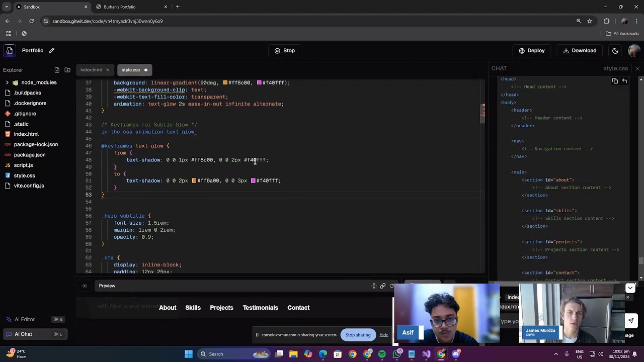Image resolution: width=644 pixels, height=362 pixels.
Task: Open browser zoom magnifier icon in address bar
Action: (579, 21)
